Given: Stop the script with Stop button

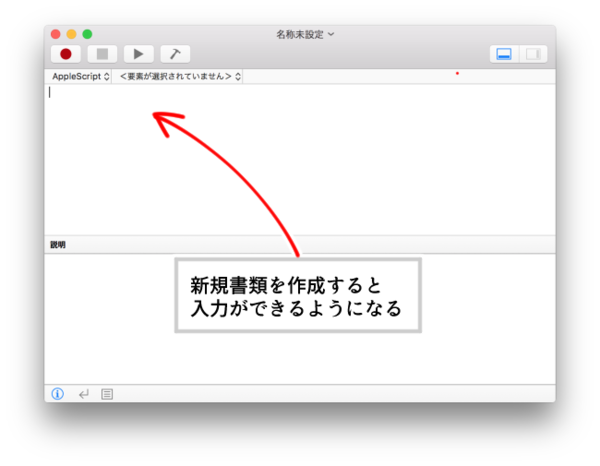Looking at the screenshot, I should (102, 54).
